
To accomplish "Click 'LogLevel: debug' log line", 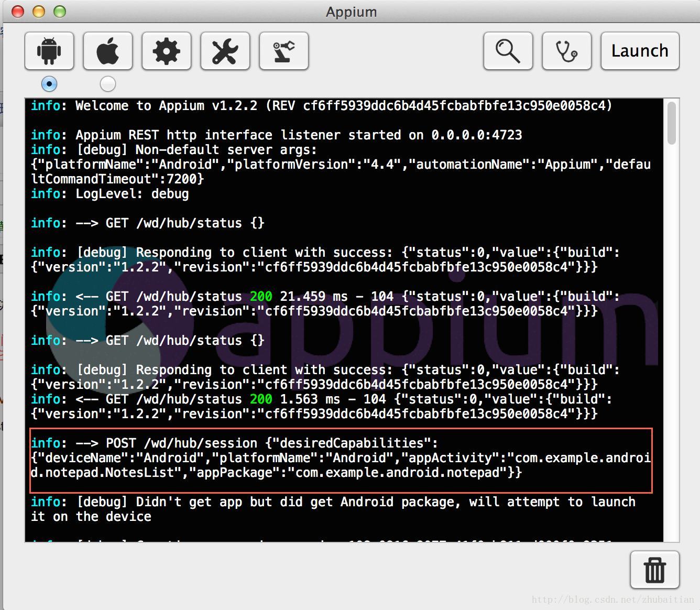I will point(110,193).
